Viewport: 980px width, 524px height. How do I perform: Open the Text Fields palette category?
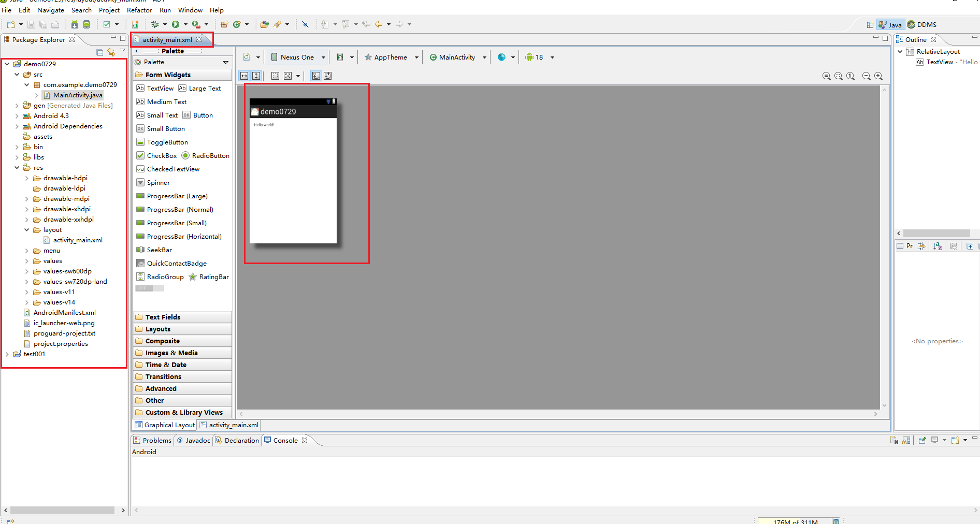click(163, 317)
